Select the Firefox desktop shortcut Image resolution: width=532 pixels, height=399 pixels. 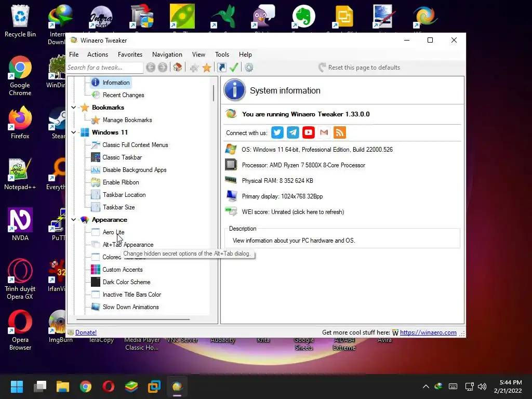pos(20,123)
